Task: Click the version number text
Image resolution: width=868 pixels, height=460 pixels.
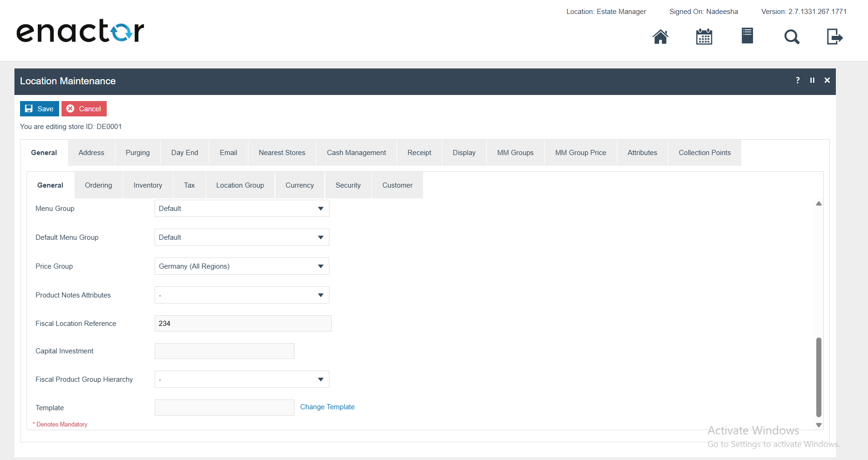Action: [x=804, y=12]
